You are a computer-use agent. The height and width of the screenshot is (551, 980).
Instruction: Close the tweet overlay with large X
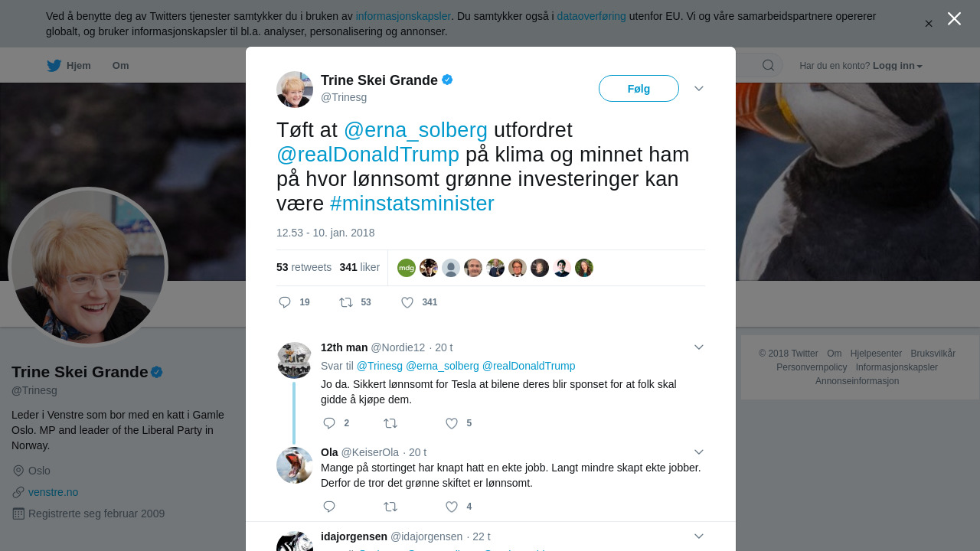(954, 18)
